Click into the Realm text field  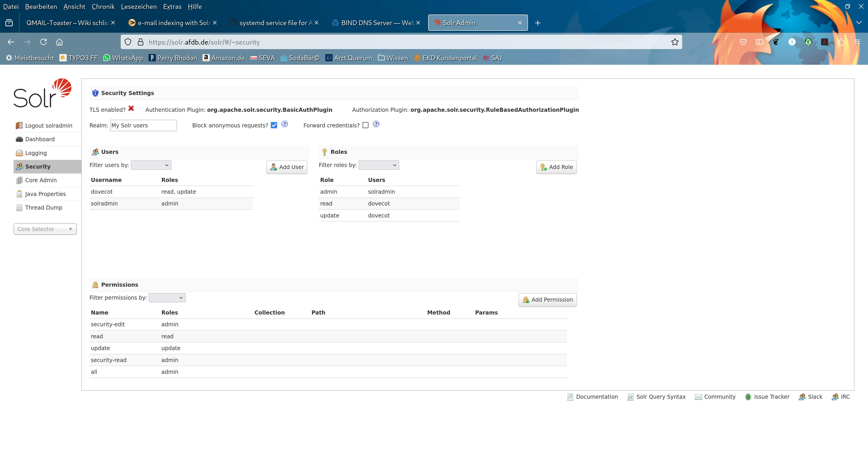pos(143,125)
